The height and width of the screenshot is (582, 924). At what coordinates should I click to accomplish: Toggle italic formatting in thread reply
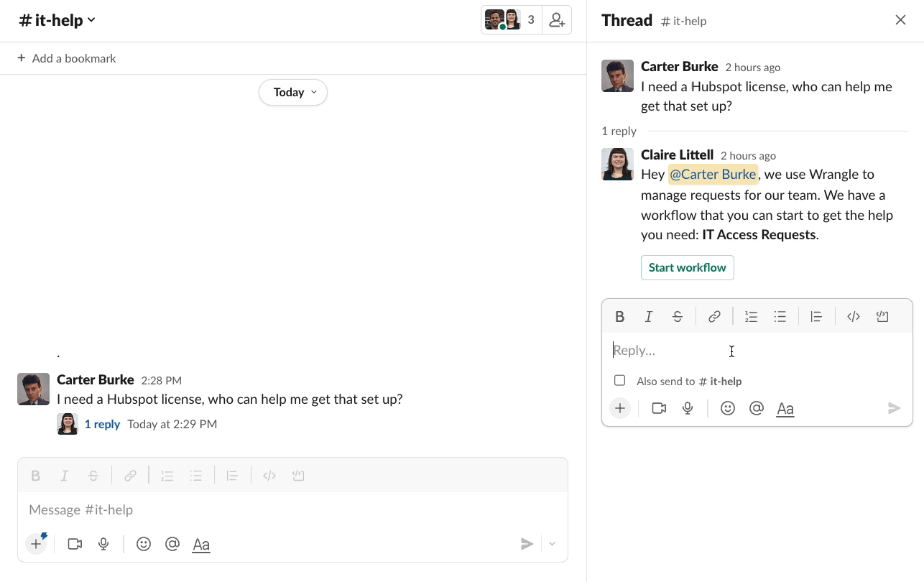coord(649,317)
